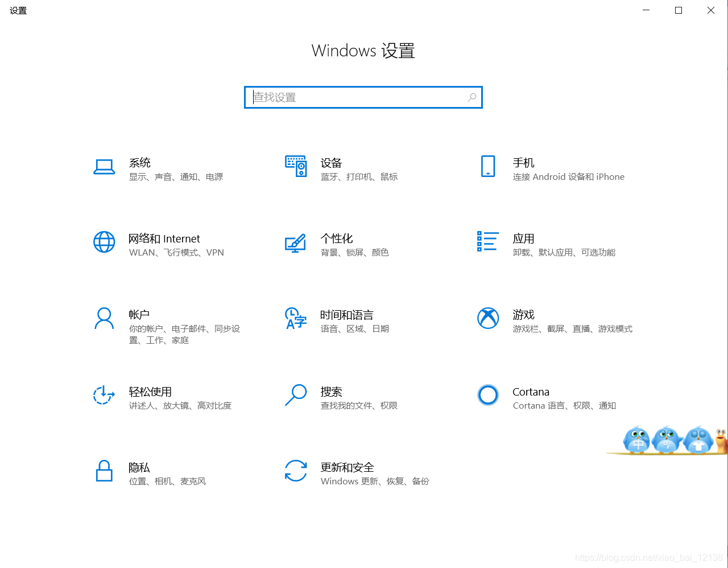Click the text 游戏栏、截屏、直播、游戏模式

point(573,329)
